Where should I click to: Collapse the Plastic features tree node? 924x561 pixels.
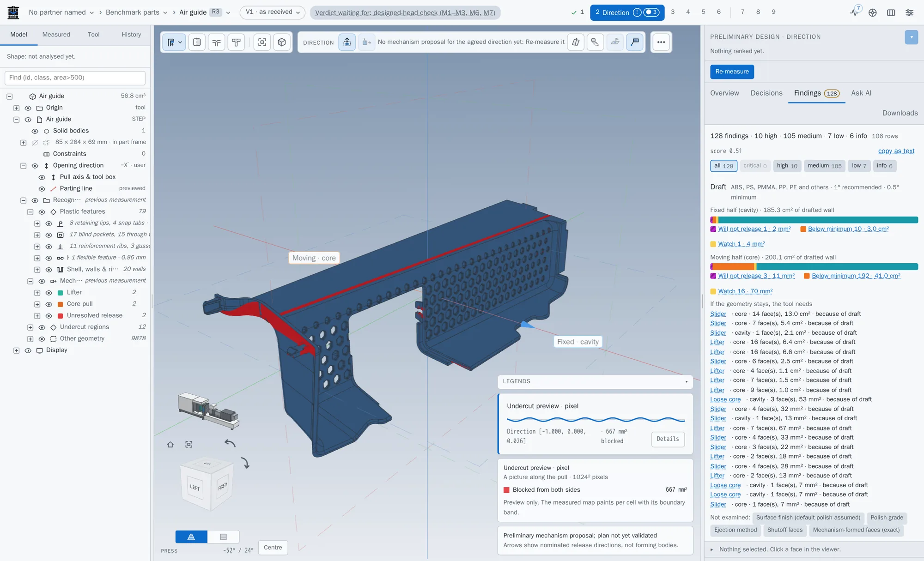pos(30,212)
